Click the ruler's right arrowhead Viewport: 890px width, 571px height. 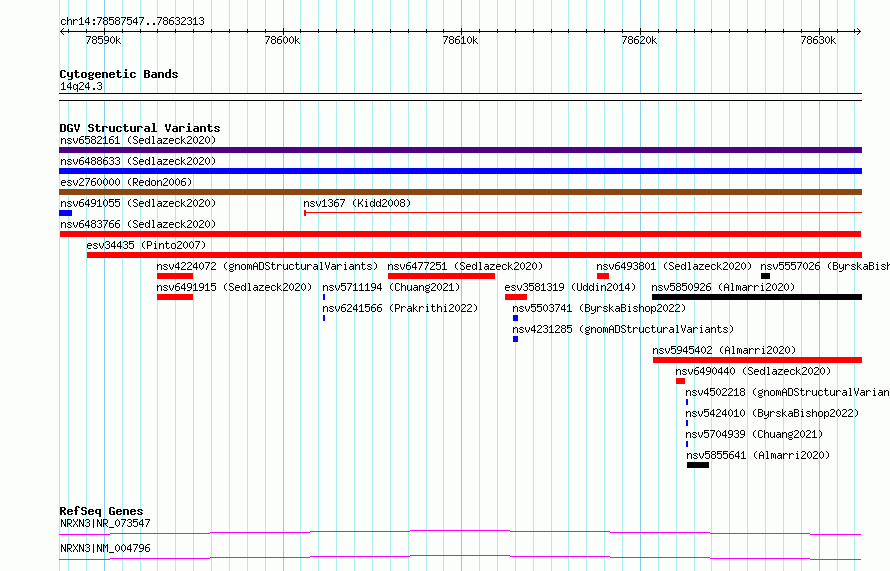coord(859,31)
